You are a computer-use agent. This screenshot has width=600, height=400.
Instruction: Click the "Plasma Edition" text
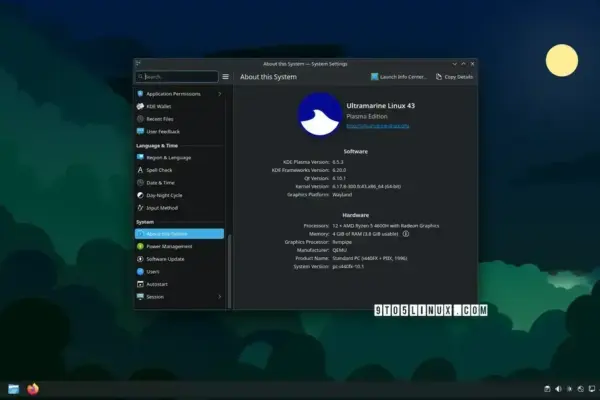pyautogui.click(x=367, y=116)
